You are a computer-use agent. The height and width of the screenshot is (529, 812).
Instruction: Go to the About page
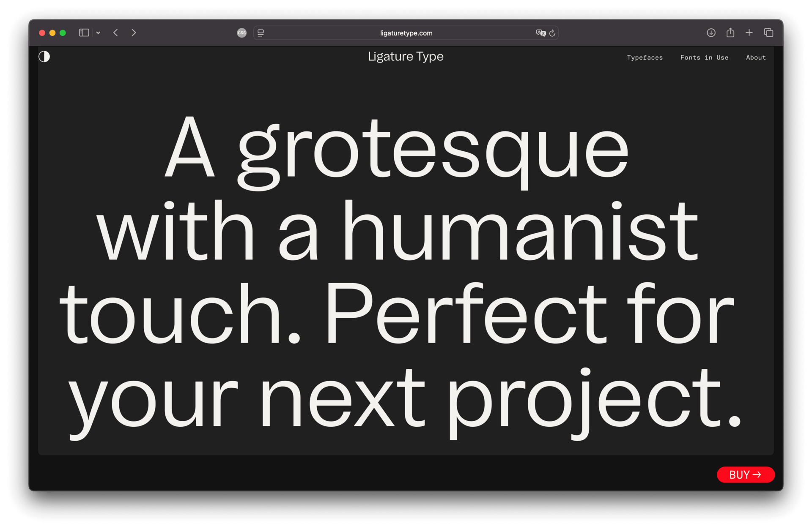(756, 57)
